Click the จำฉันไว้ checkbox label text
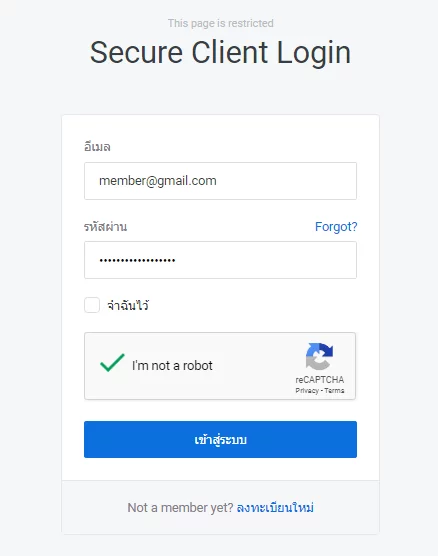 128,305
